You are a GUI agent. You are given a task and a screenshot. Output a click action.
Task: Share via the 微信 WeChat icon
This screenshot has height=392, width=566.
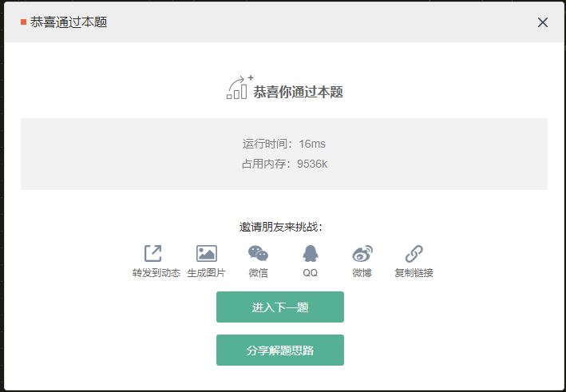[258, 253]
